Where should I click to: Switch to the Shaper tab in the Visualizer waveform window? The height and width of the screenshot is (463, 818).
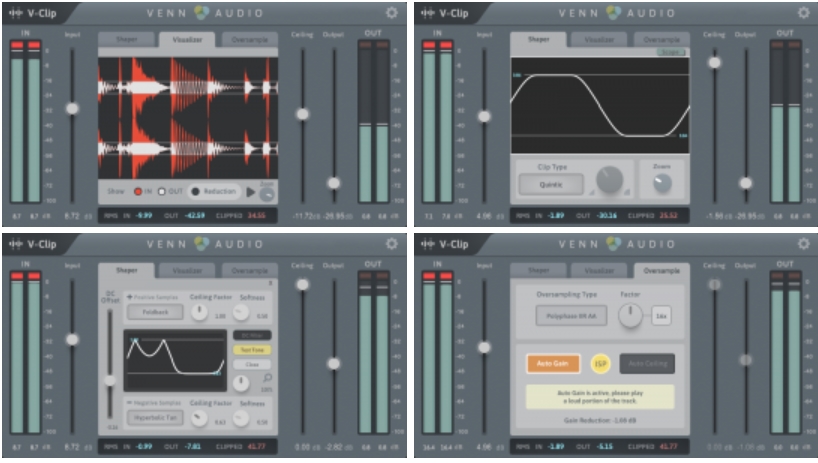click(x=127, y=40)
